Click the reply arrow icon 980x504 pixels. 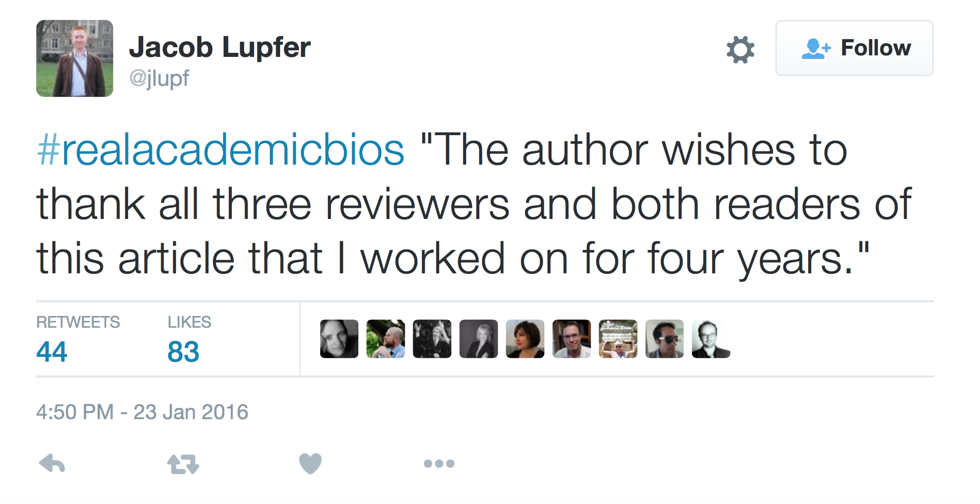pos(52,463)
